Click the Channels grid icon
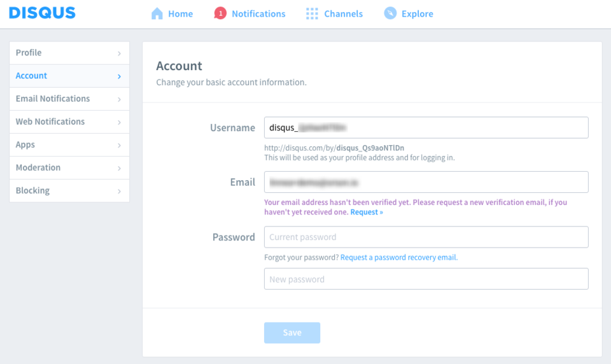The width and height of the screenshot is (611, 364). [312, 13]
